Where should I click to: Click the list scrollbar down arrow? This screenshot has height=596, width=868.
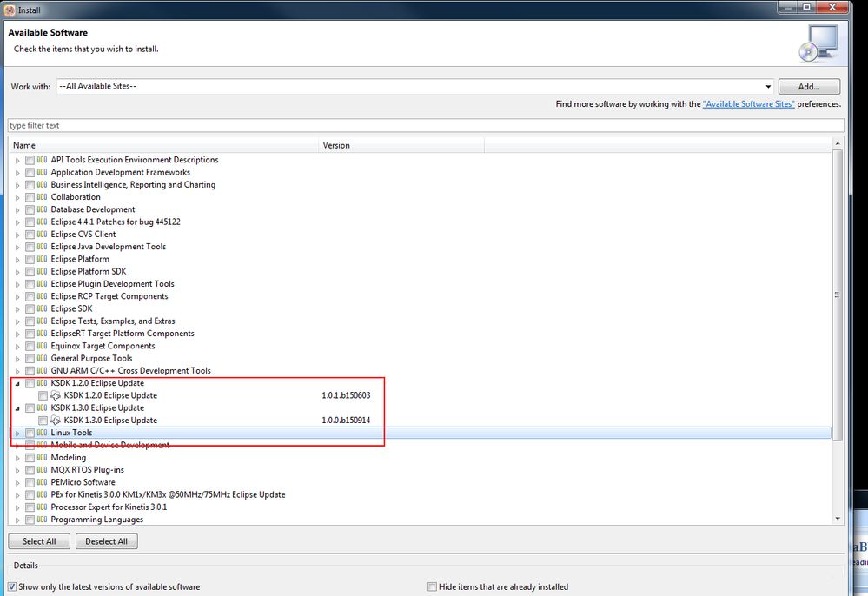point(837,519)
